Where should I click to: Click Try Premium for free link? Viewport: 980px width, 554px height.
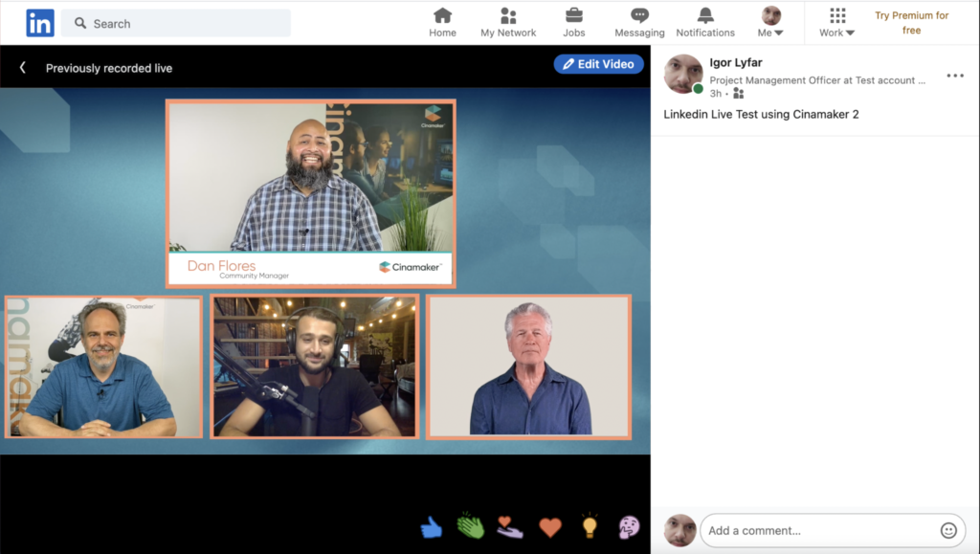[911, 22]
